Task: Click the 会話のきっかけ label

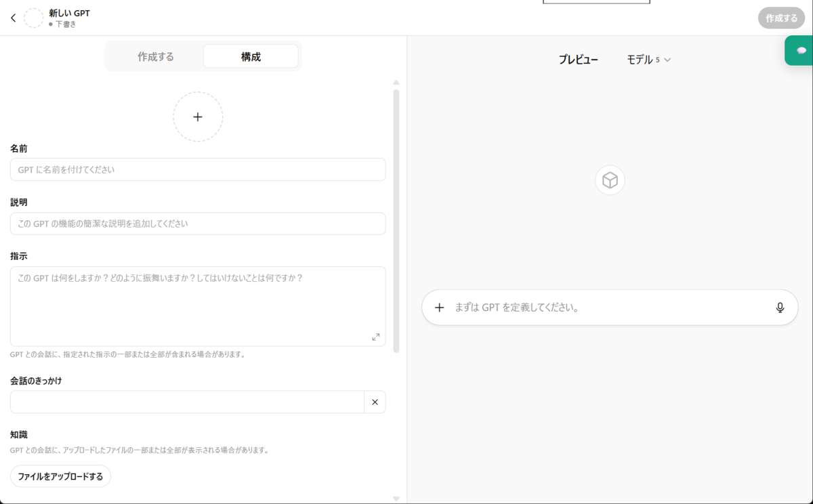Action: tap(36, 381)
